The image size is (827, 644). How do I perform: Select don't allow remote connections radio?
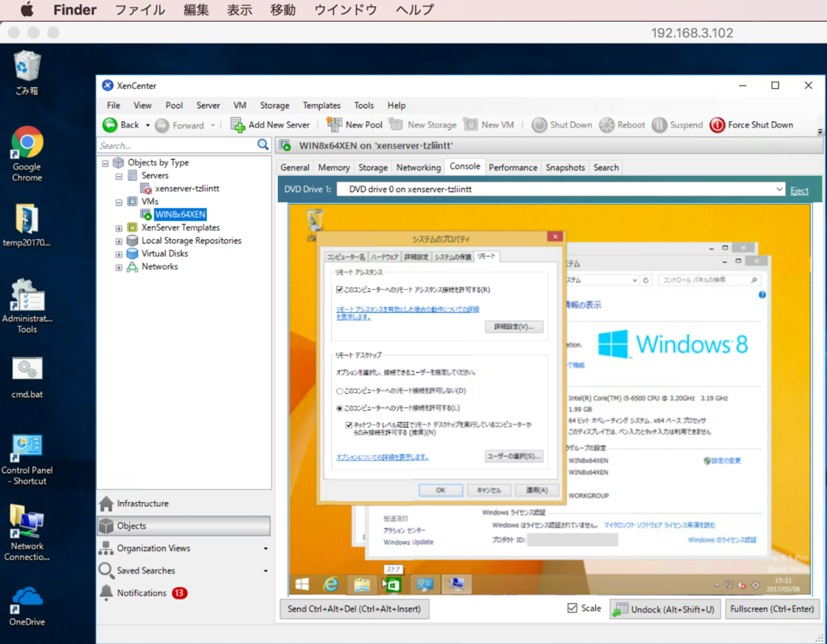tap(340, 391)
